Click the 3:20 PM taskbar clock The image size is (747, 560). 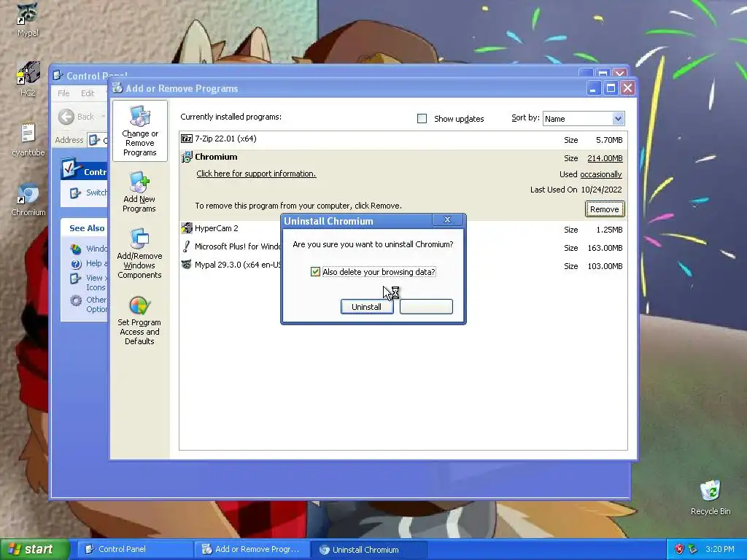point(720,549)
